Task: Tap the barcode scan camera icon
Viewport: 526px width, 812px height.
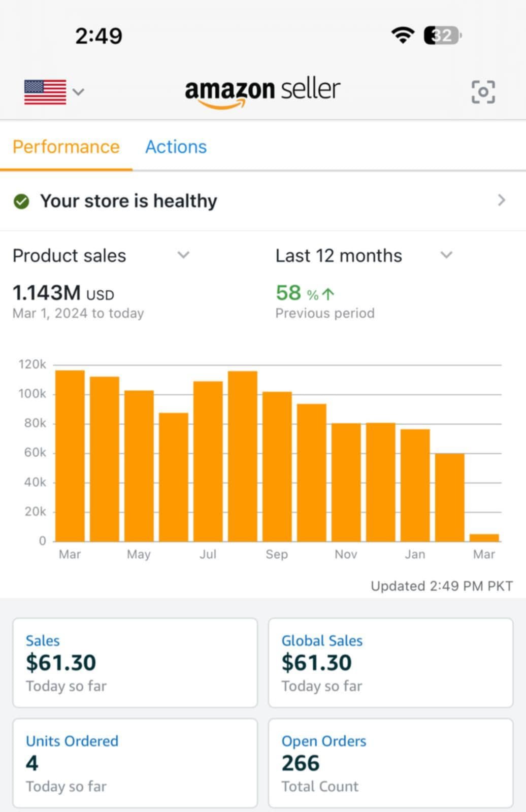Action: click(483, 92)
